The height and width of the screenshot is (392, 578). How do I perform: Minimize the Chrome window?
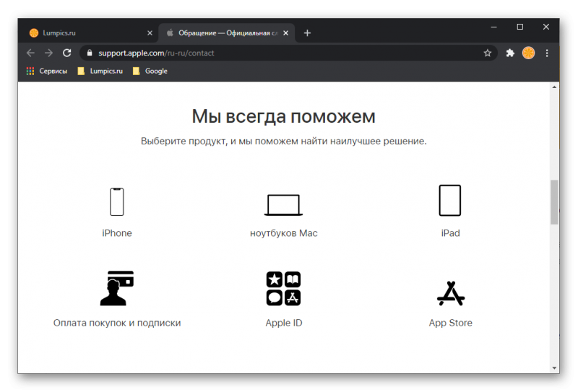(493, 27)
